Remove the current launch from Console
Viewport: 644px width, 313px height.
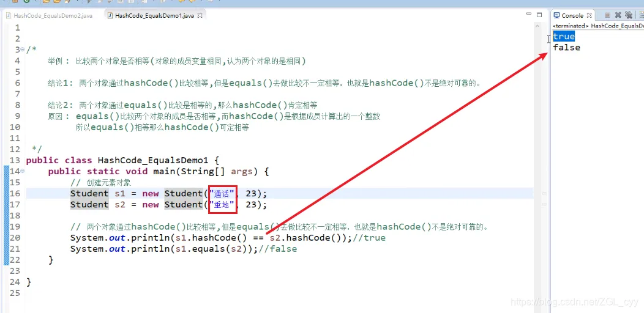click(618, 15)
